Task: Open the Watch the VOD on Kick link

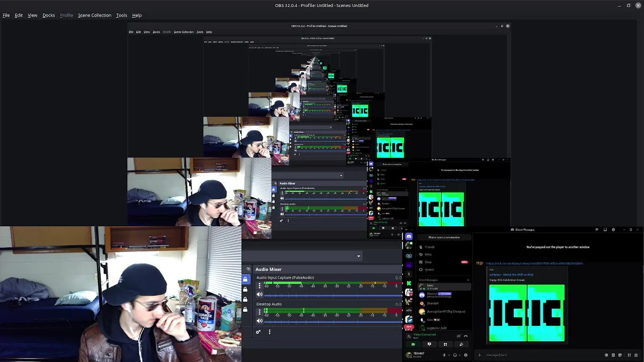Action: [512, 275]
